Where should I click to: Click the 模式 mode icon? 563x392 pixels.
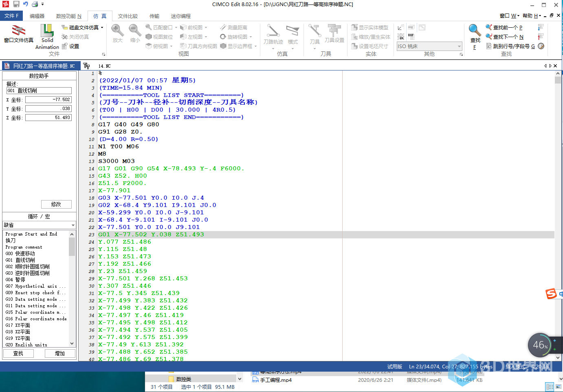coord(292,34)
